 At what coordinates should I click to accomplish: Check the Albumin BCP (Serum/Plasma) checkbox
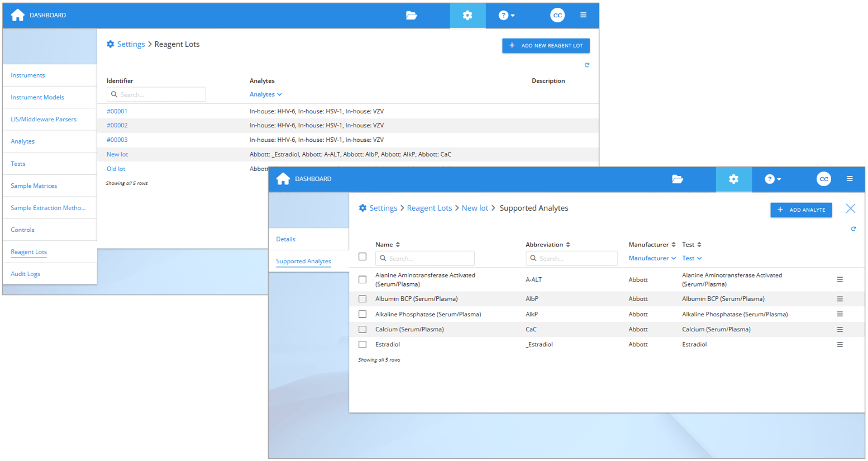[x=363, y=299]
